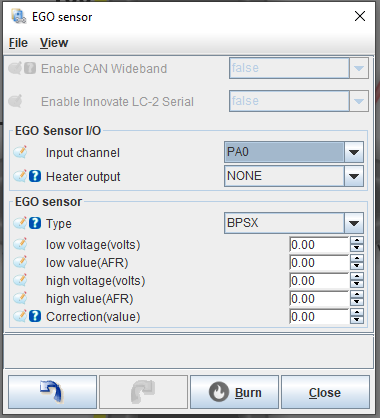Decrease low voltage(volts) with the down arrow
380x418 pixels.
357,248
